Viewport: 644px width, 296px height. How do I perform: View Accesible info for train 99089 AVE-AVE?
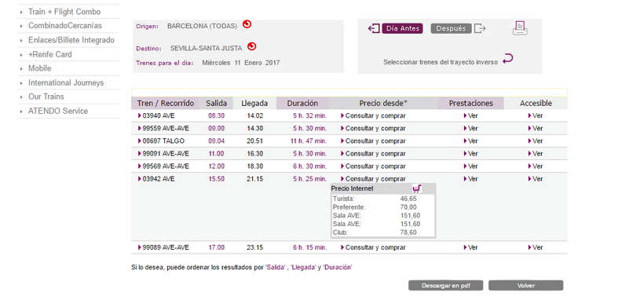coord(536,247)
